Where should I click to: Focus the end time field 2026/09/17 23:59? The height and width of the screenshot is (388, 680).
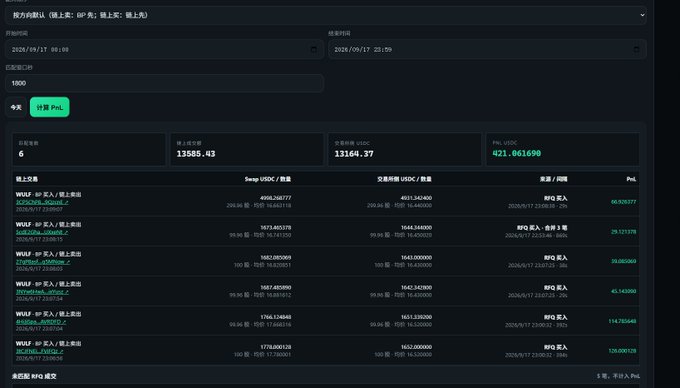pos(487,49)
